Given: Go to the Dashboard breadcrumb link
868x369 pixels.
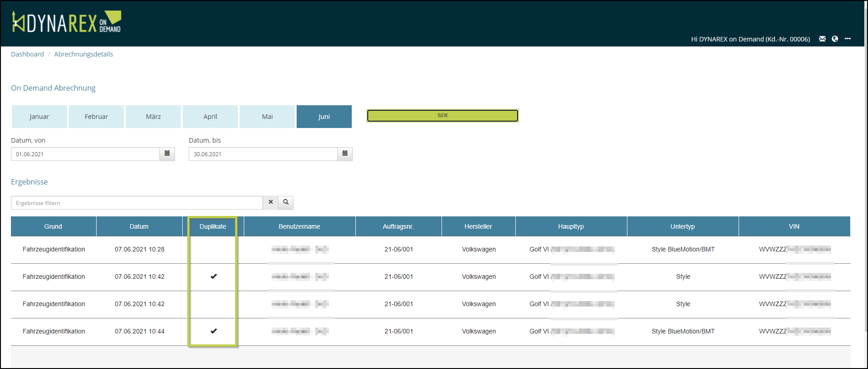Looking at the screenshot, I should click(x=27, y=54).
